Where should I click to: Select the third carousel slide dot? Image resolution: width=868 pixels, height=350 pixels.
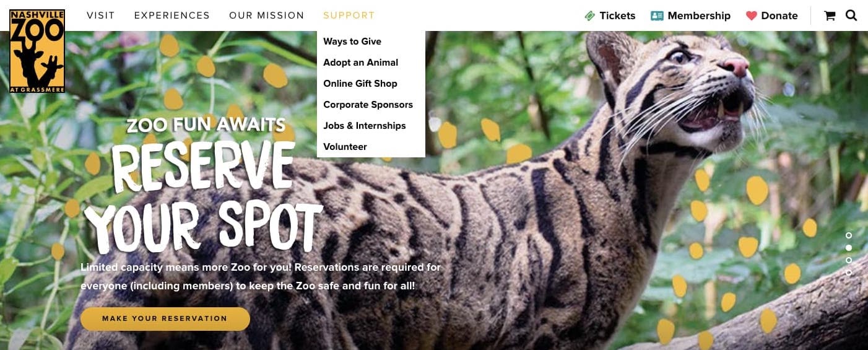click(x=849, y=260)
